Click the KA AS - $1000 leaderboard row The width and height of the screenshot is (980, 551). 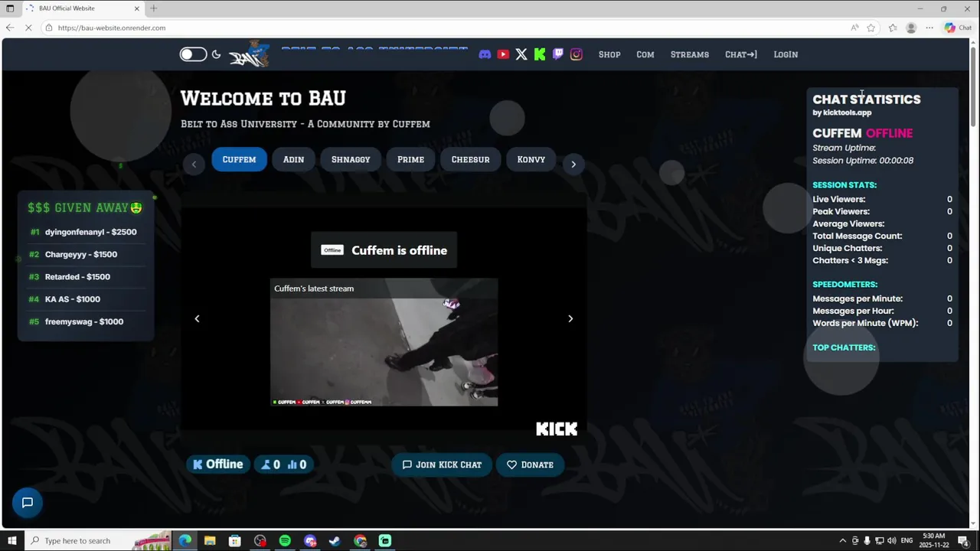[86, 299]
